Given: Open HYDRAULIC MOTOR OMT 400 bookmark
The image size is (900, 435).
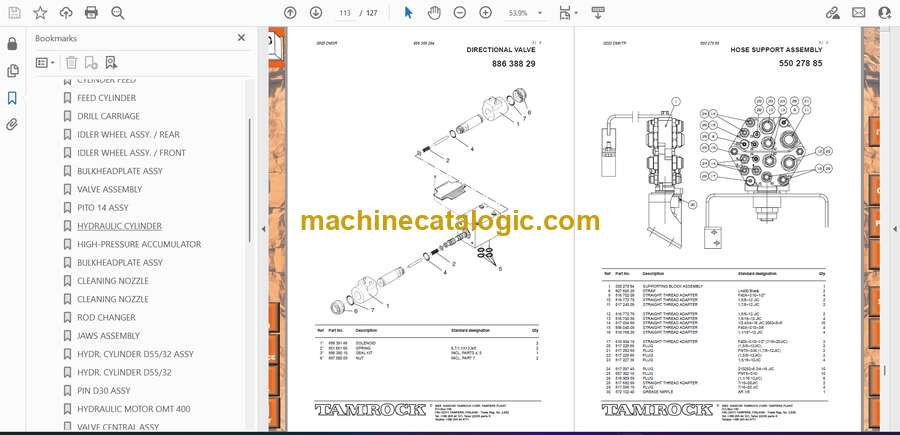Looking at the screenshot, I should [134, 409].
